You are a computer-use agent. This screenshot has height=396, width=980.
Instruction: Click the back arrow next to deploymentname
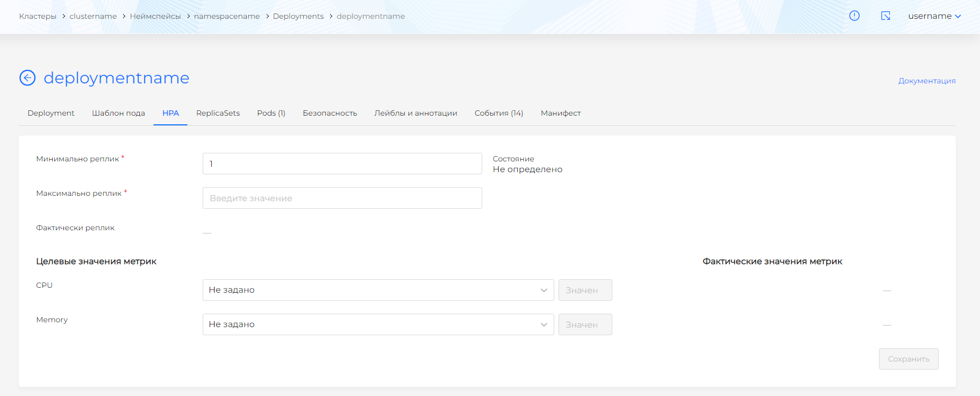tap(27, 78)
